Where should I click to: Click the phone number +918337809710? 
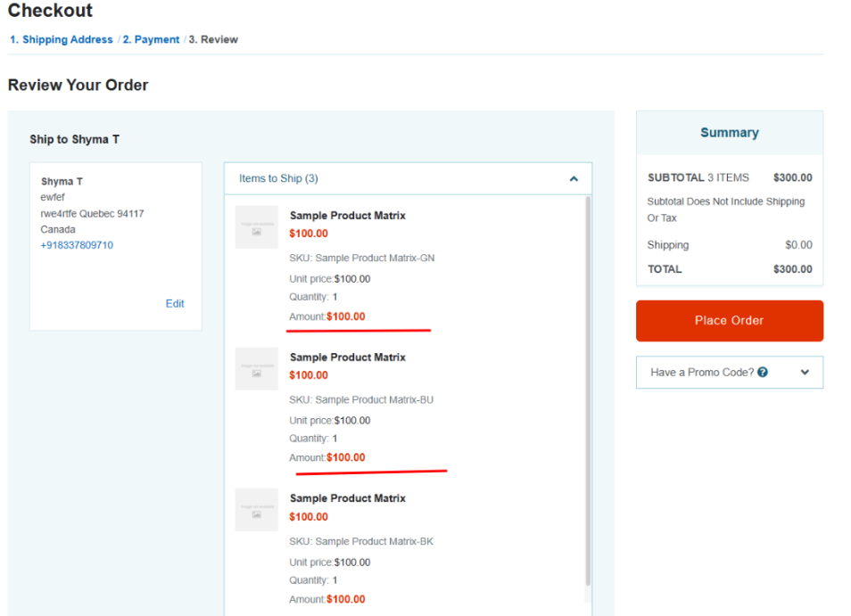77,245
